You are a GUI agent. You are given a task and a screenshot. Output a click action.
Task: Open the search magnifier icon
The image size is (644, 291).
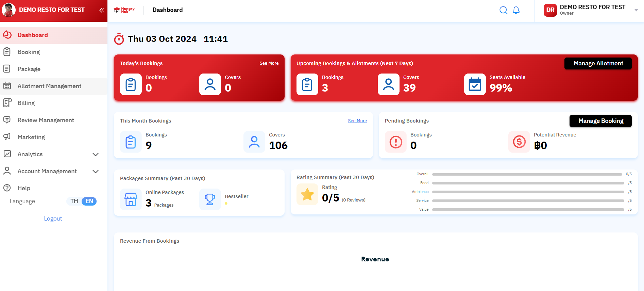[x=503, y=10]
